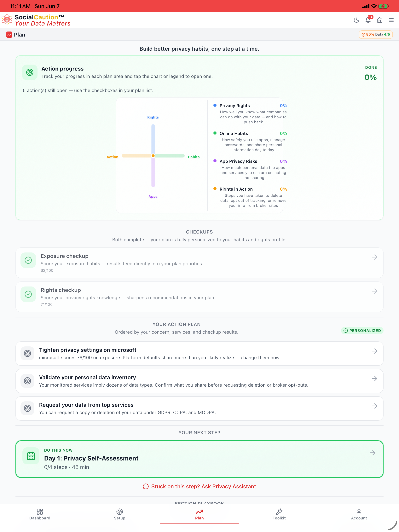
Task: Toggle dark mode with moon icon
Action: click(356, 20)
